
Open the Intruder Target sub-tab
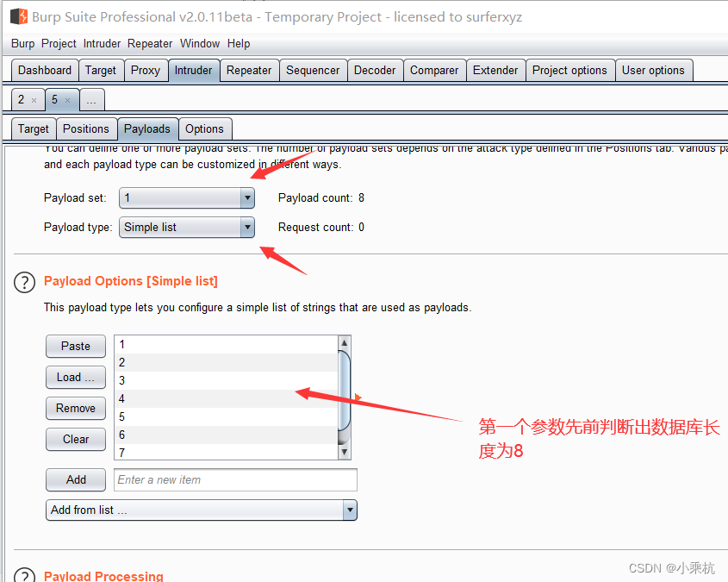(x=34, y=128)
